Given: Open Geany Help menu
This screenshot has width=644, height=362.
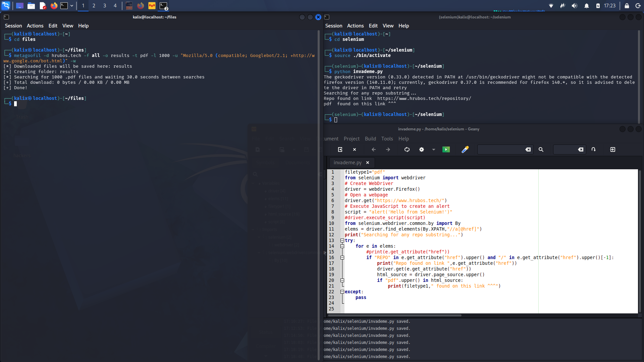Looking at the screenshot, I should tap(404, 139).
